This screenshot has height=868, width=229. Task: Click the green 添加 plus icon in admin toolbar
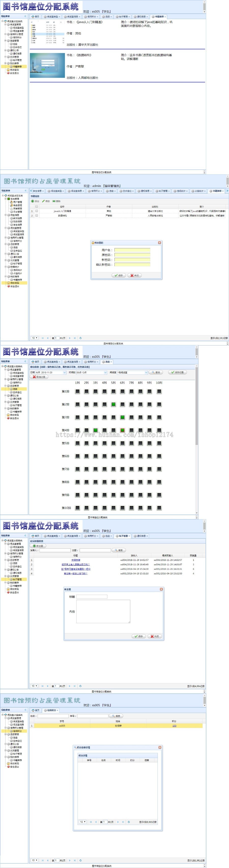[33, 201]
